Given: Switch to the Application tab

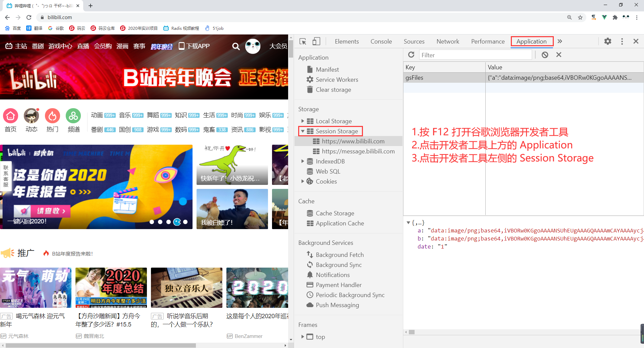Looking at the screenshot, I should (532, 41).
